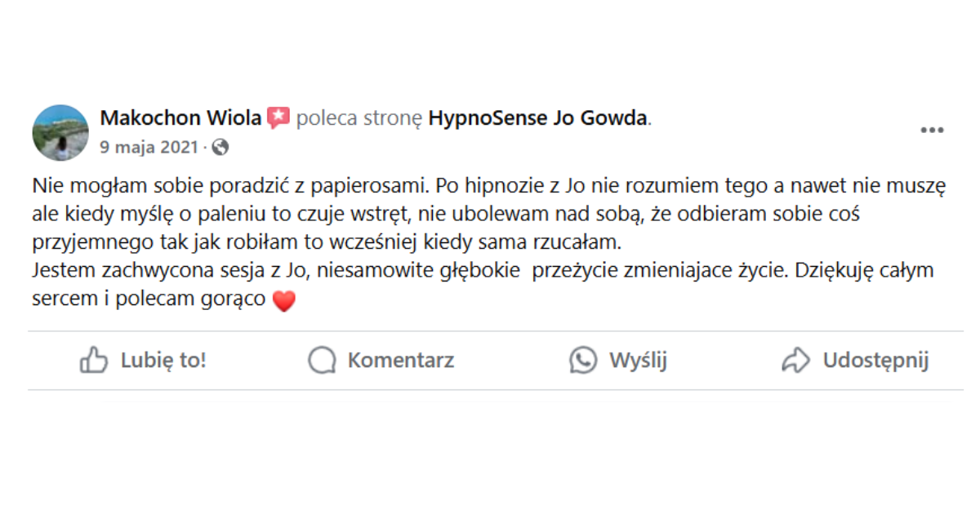
Task: Select the speech bubble Komentarz icon
Action: (x=320, y=360)
